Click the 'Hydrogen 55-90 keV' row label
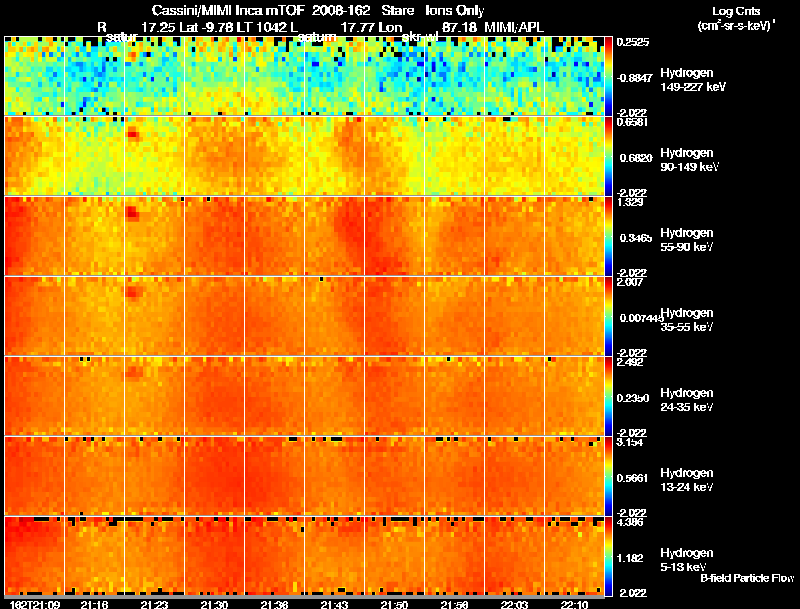The width and height of the screenshot is (800, 609). click(x=687, y=240)
